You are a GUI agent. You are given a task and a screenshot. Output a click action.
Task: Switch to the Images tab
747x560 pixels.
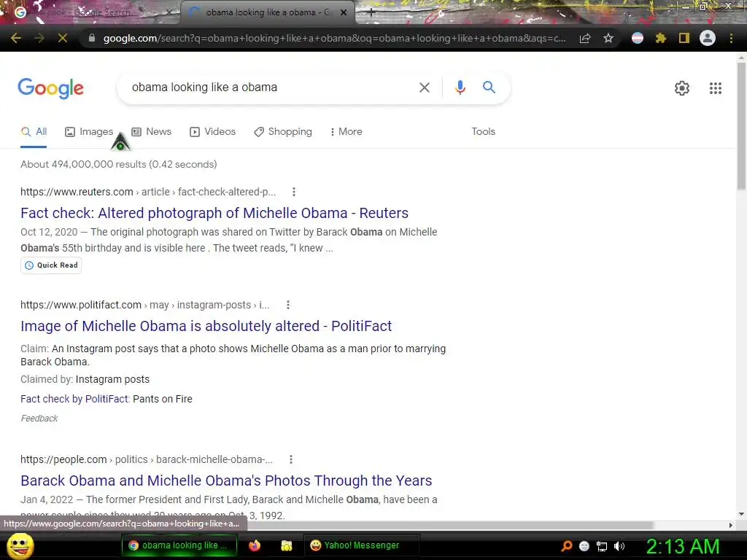click(x=89, y=132)
